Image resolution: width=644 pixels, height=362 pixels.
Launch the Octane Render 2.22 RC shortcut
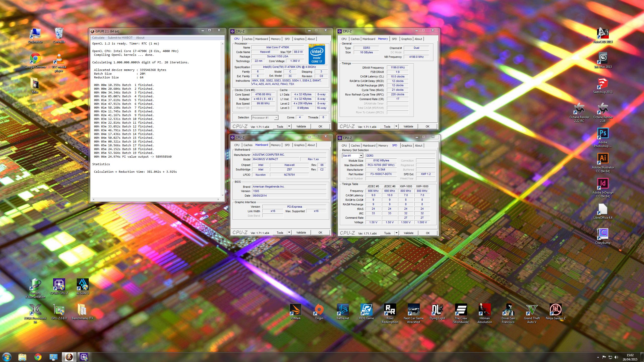[579, 113]
